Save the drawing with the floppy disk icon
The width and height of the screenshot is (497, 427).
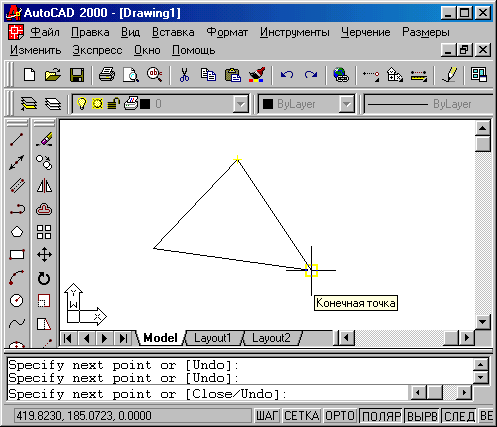pyautogui.click(x=77, y=75)
